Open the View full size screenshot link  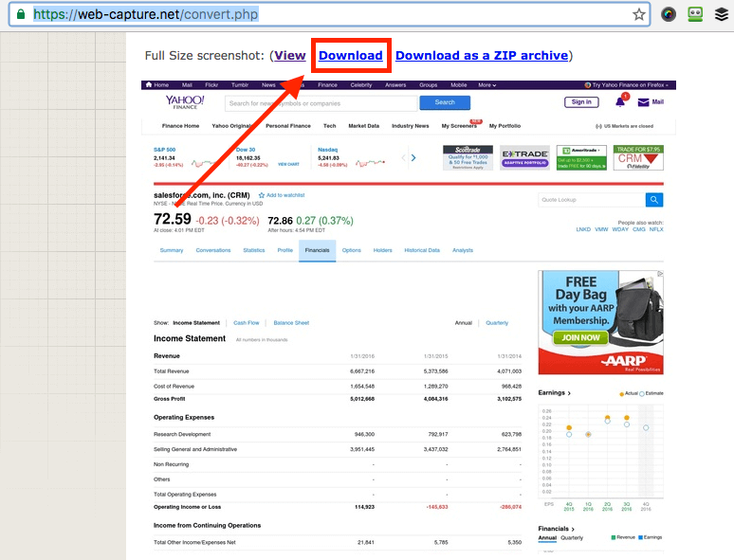[290, 55]
